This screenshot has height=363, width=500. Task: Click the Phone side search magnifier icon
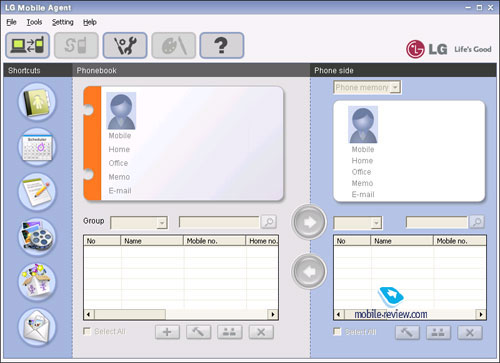(477, 222)
